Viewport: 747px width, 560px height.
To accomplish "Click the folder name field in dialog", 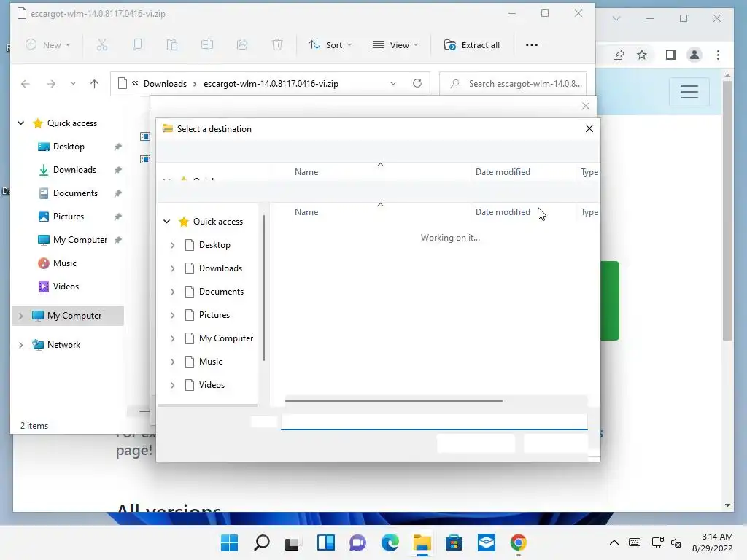I will pyautogui.click(x=434, y=422).
